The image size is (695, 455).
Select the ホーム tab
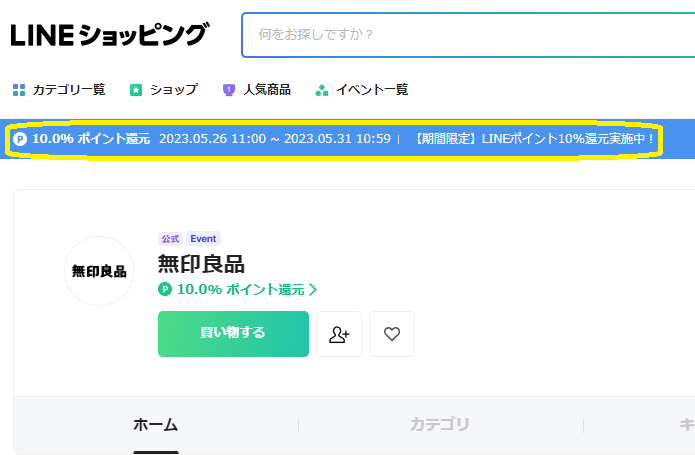pyautogui.click(x=156, y=425)
